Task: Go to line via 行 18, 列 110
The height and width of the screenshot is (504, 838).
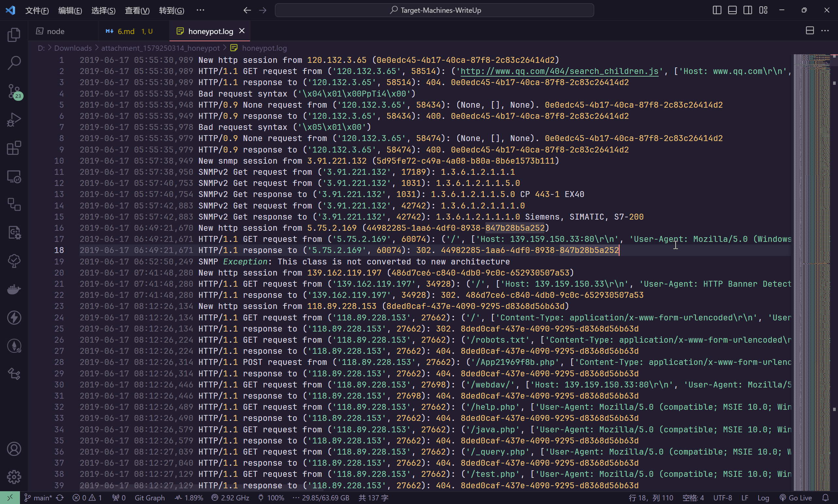Action: (651, 497)
